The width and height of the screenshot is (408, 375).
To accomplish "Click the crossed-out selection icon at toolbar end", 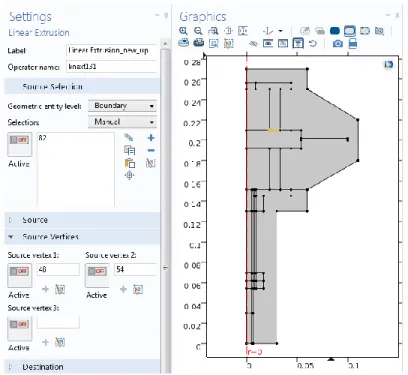I will pyautogui.click(x=380, y=31).
